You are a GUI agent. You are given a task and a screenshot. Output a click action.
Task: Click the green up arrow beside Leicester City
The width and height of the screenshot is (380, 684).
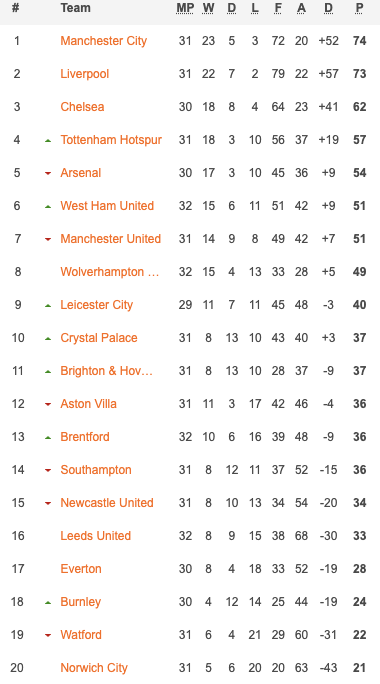(48, 305)
